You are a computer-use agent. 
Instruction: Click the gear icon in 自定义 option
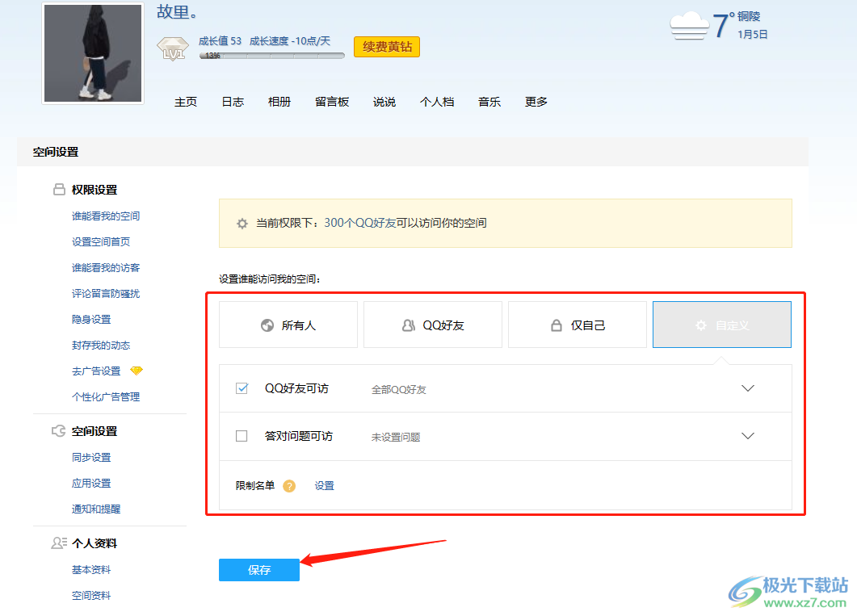click(x=700, y=325)
